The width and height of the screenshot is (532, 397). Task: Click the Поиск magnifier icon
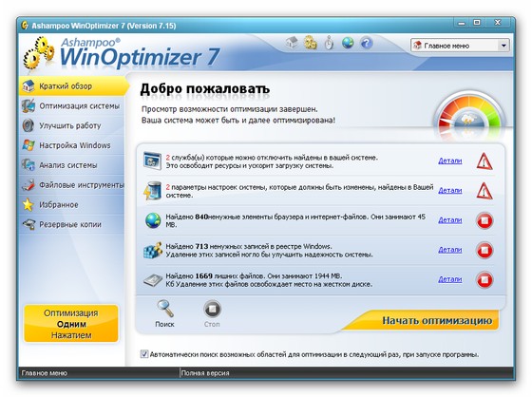tap(165, 309)
